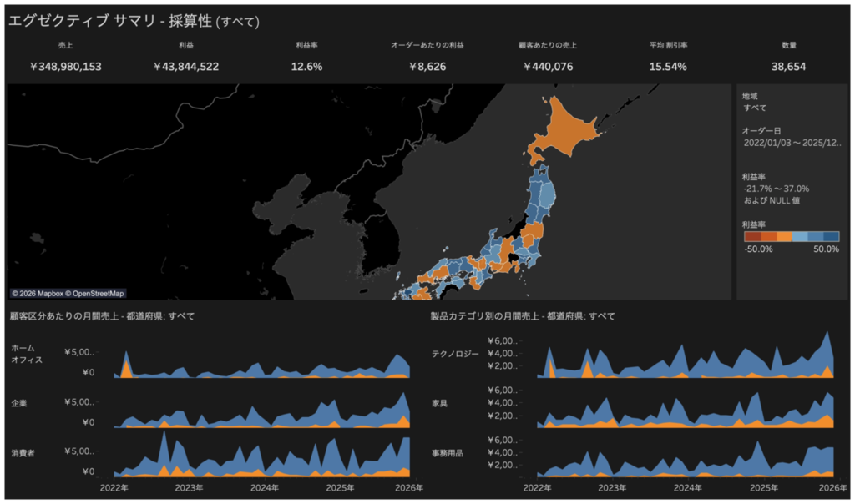855x504 pixels.
Task: Open the 地域 filter showing すべて
Action: click(x=755, y=108)
